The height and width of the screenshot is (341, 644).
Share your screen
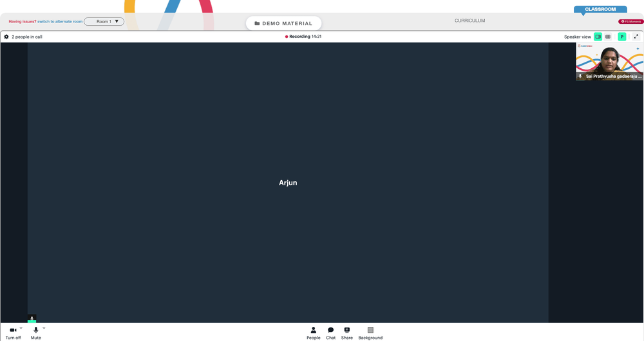coord(346,333)
